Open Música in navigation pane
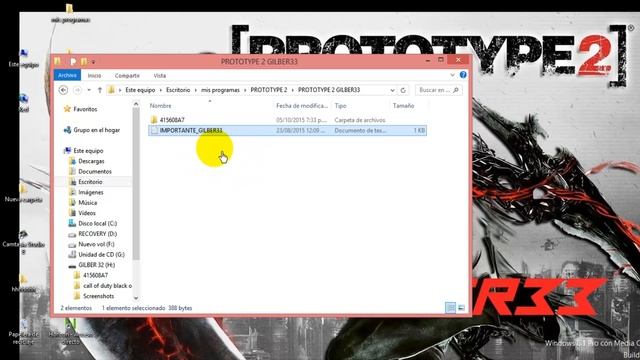 [x=87, y=202]
